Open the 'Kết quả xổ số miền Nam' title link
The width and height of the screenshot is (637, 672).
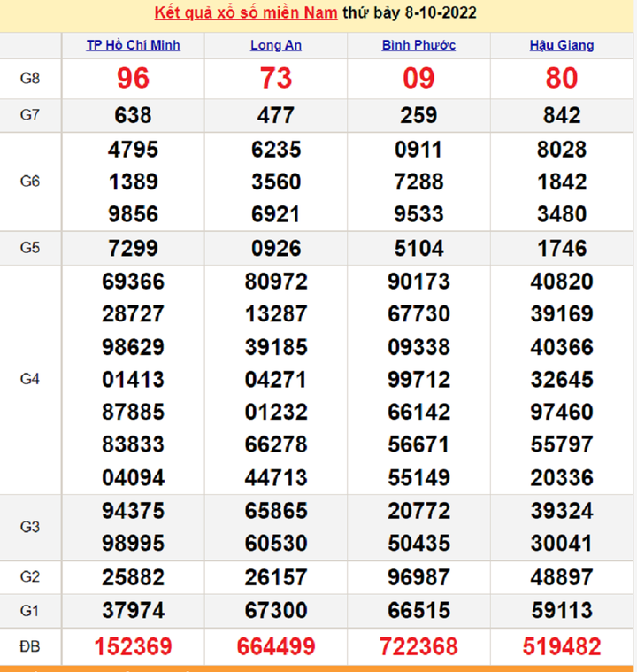pyautogui.click(x=245, y=13)
